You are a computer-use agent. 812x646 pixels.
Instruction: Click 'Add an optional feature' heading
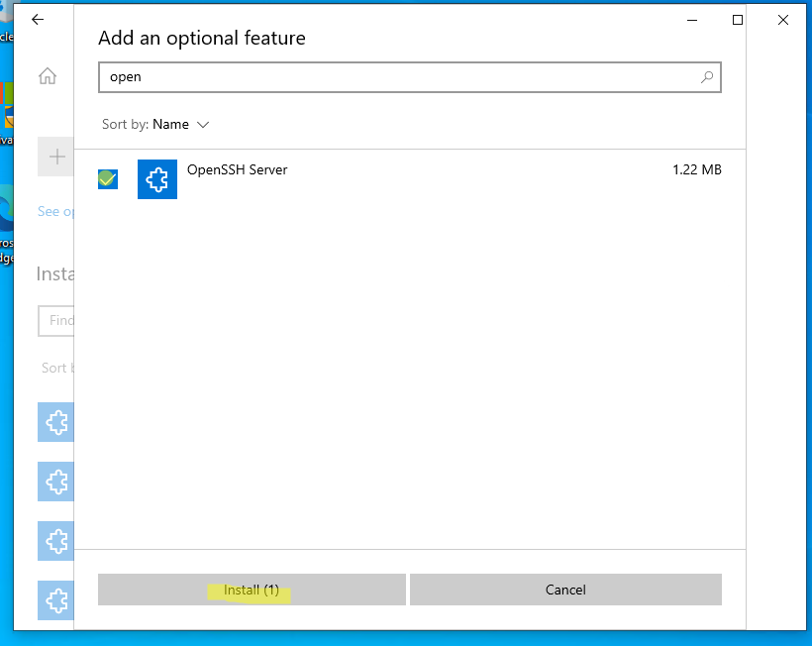tap(202, 38)
